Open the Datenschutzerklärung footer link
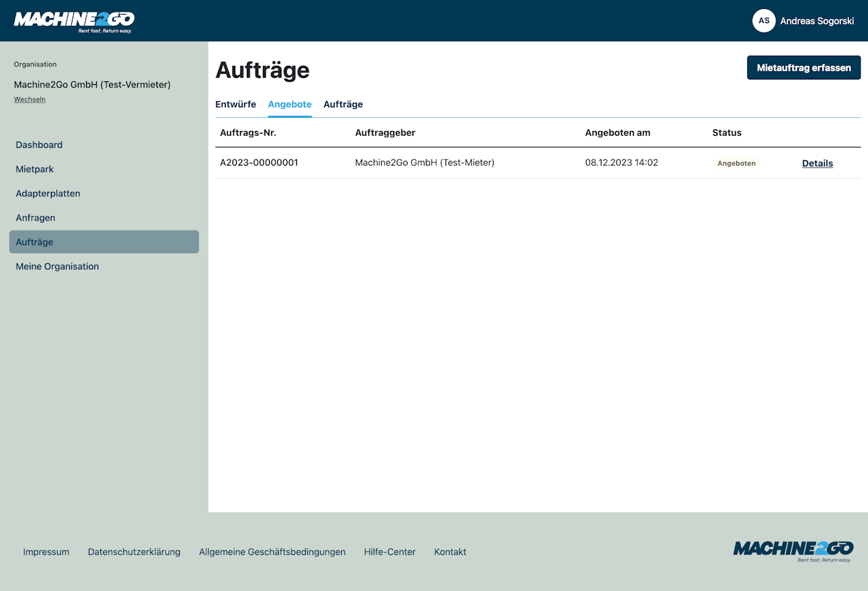The height and width of the screenshot is (591, 868). tap(134, 552)
